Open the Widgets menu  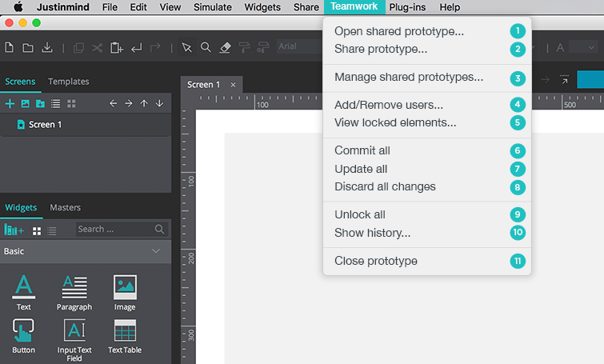262,7
